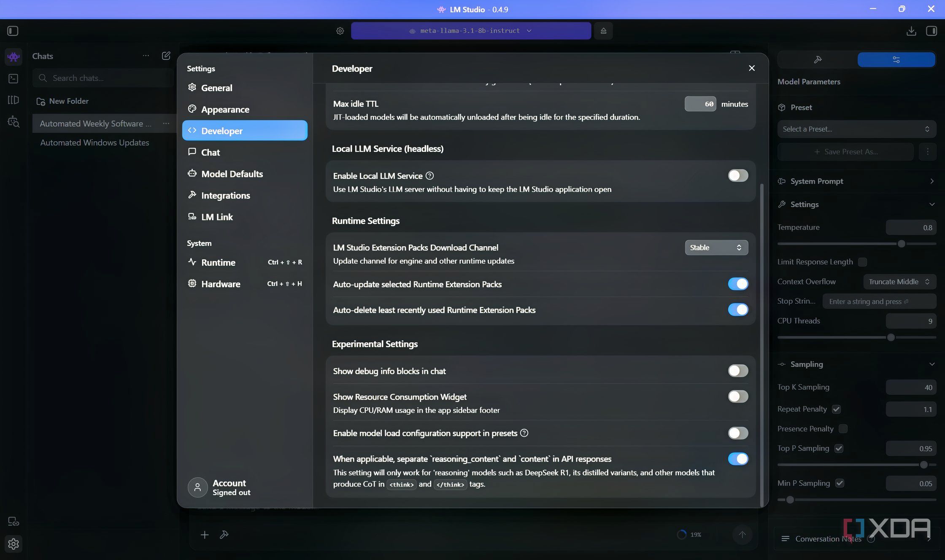Open General settings tab
The image size is (945, 560).
click(245, 88)
